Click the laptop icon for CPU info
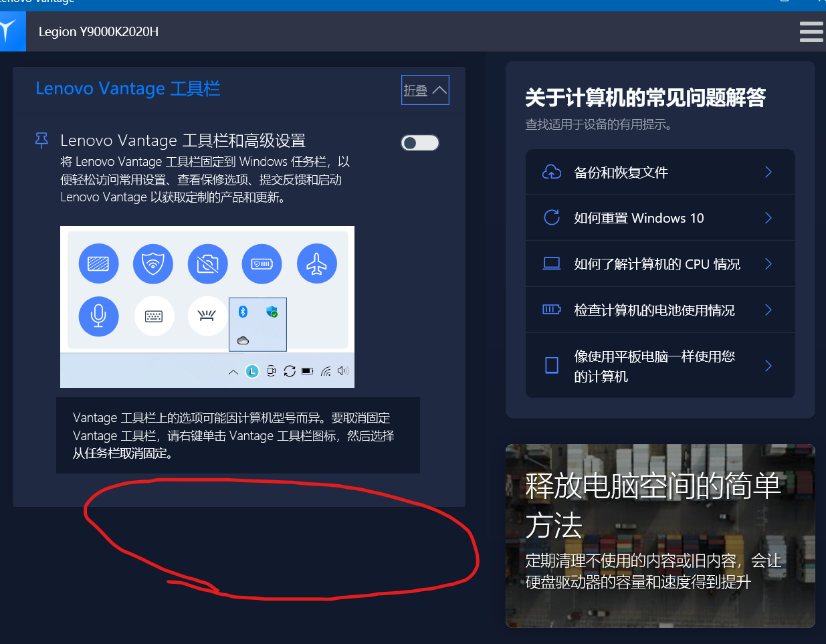826x644 pixels. click(552, 263)
